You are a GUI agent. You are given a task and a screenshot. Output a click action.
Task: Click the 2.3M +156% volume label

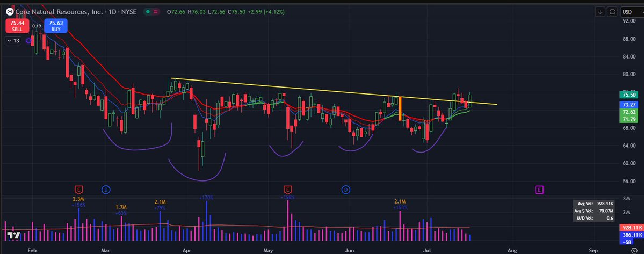click(78, 201)
